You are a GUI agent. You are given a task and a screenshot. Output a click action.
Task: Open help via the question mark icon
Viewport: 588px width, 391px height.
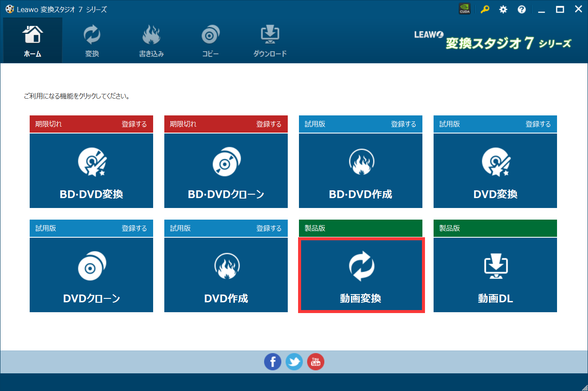522,9
